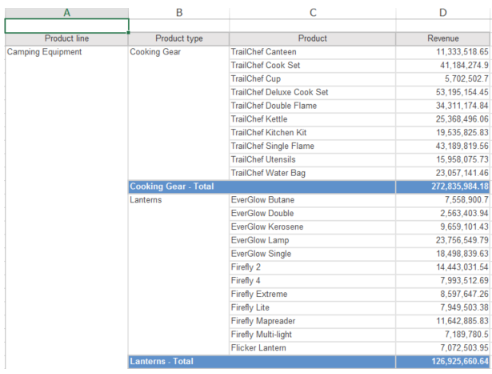The width and height of the screenshot is (492, 374).
Task: Select the TrailChef Deluxe Cook Set cell
Action: [312, 92]
